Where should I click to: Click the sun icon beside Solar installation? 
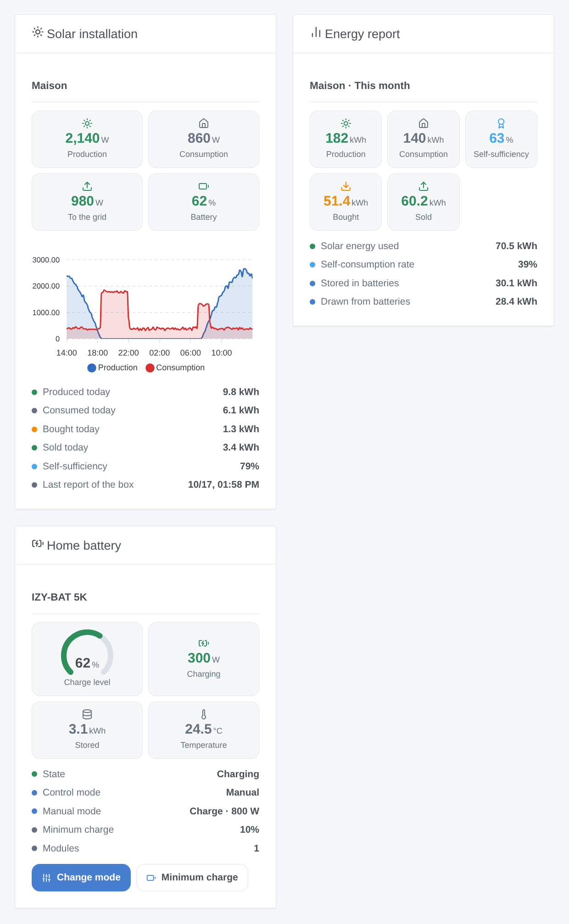coord(38,32)
